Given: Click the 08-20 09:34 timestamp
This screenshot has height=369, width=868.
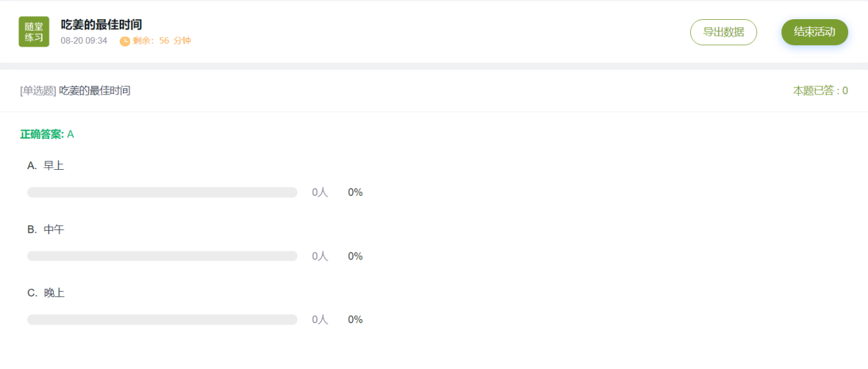Looking at the screenshot, I should point(83,41).
